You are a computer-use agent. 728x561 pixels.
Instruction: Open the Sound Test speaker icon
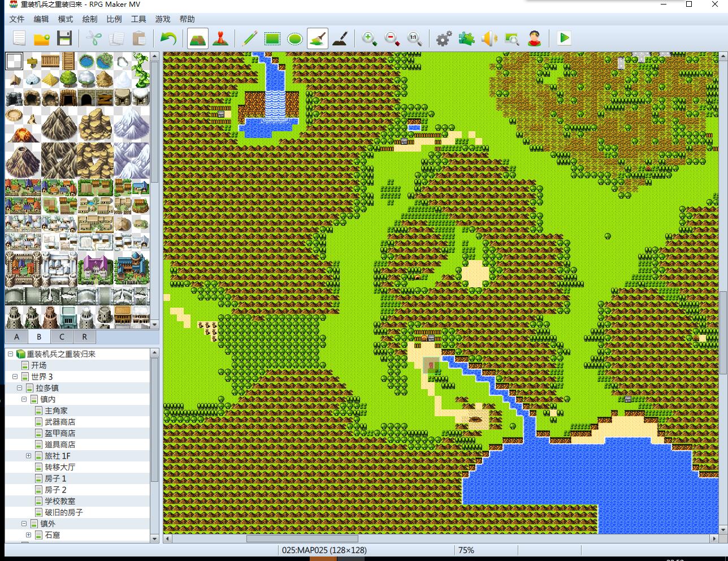(x=489, y=38)
